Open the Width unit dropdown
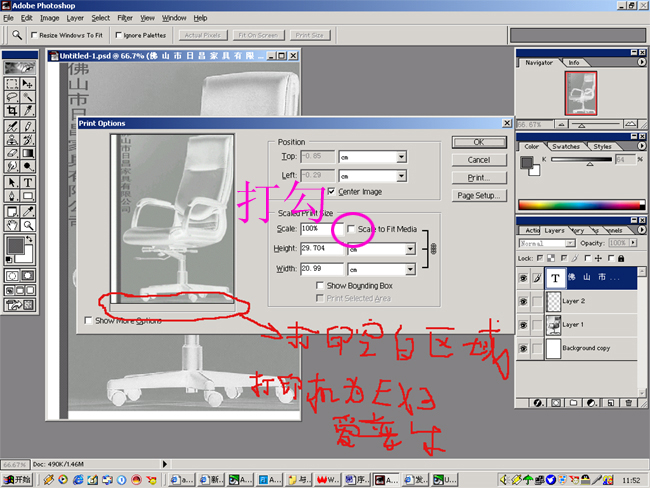 410,269
